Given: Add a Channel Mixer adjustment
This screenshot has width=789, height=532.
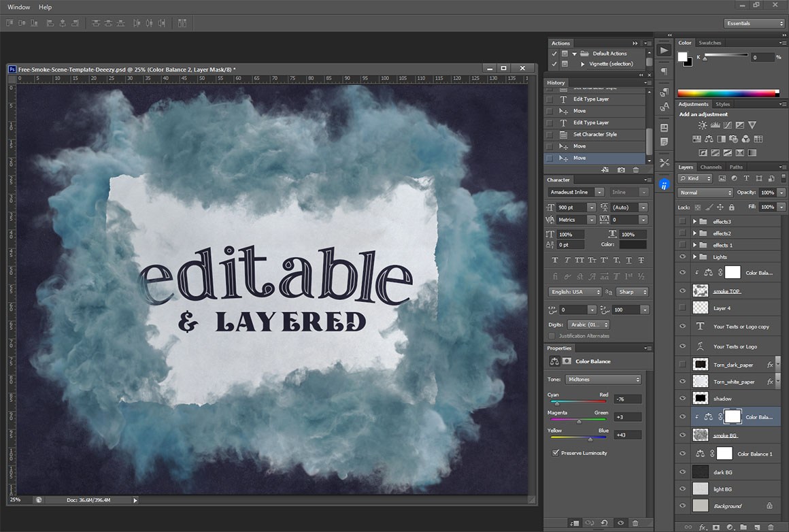Looking at the screenshot, I should (x=745, y=139).
